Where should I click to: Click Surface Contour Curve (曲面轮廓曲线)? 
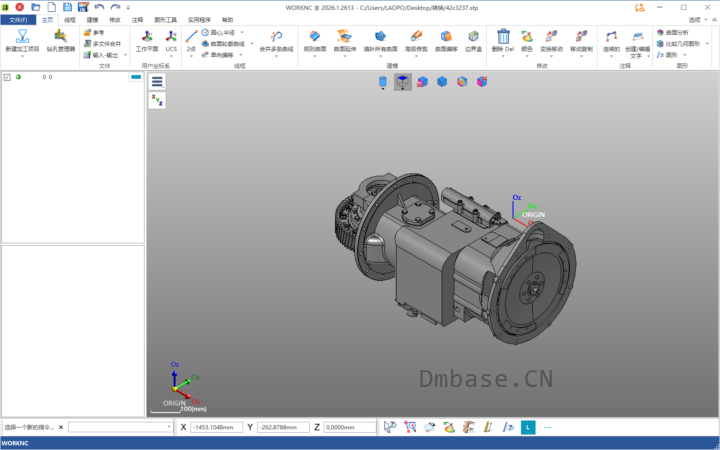tap(223, 44)
